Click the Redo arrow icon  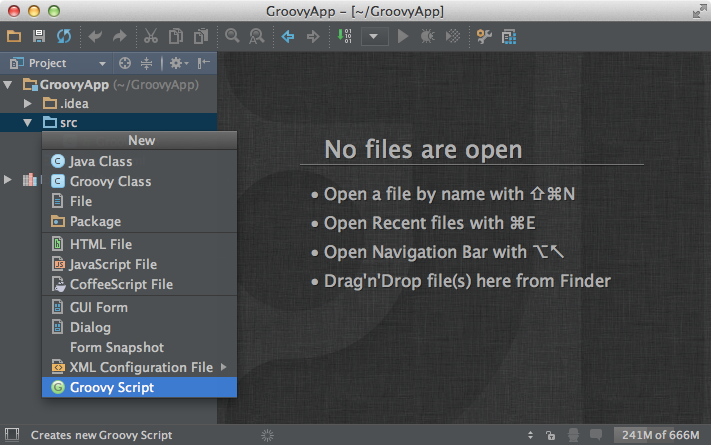120,36
